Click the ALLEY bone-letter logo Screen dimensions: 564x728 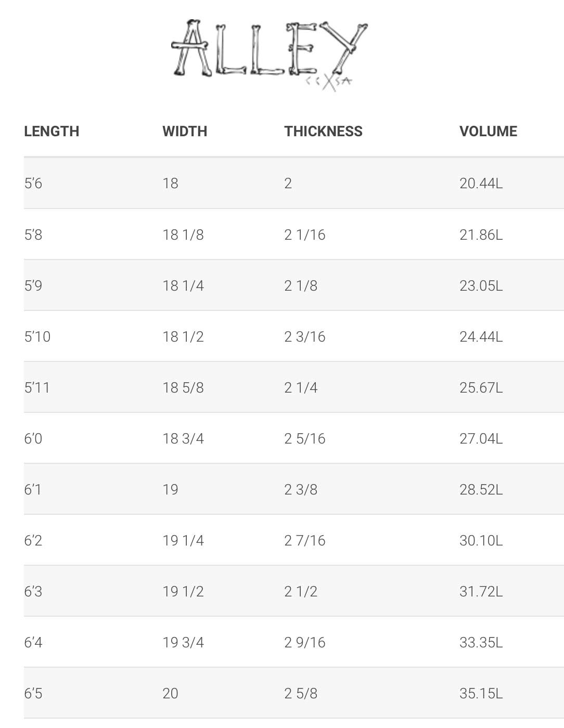pyautogui.click(x=269, y=55)
